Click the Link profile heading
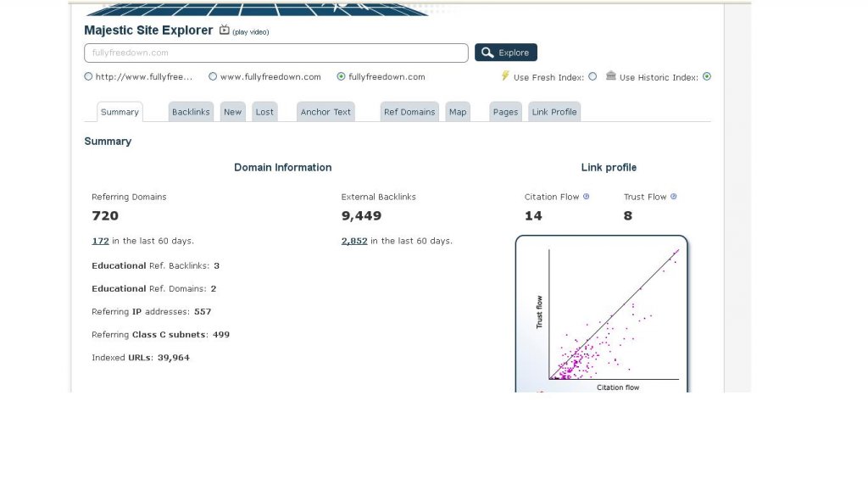868x490 pixels. point(609,167)
